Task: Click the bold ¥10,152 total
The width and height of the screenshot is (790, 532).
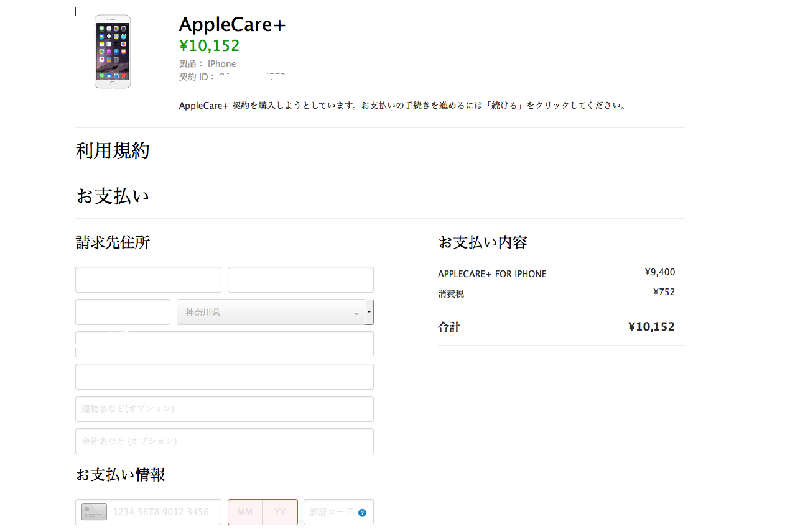Action: pyautogui.click(x=651, y=327)
